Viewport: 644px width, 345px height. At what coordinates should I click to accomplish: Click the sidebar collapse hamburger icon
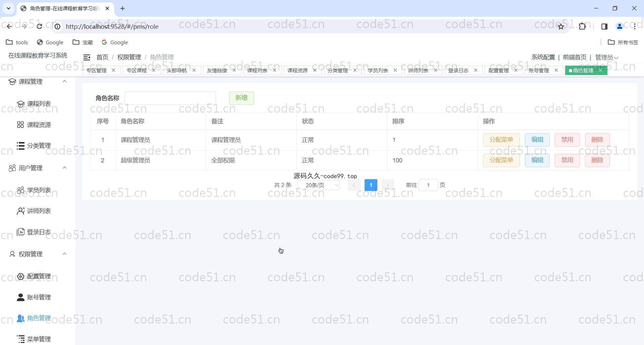87,57
